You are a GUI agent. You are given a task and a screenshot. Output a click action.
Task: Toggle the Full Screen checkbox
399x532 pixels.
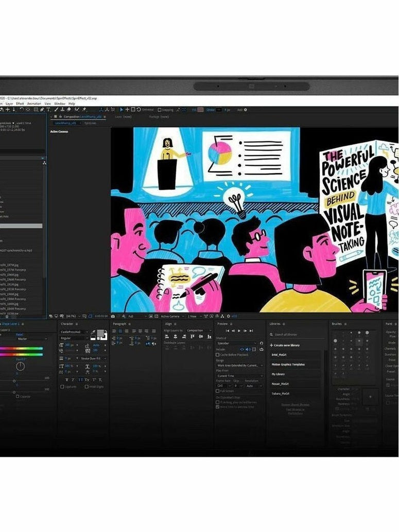coord(217,391)
